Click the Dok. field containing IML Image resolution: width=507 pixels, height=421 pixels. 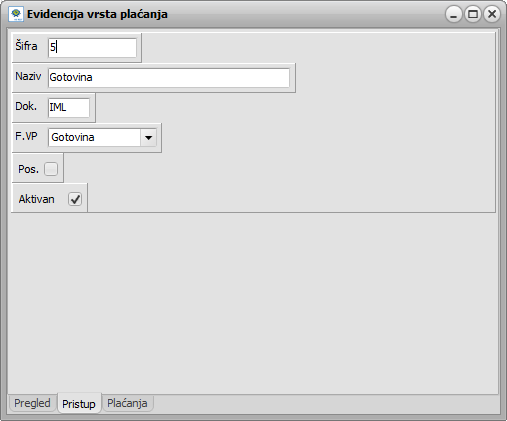tap(69, 107)
